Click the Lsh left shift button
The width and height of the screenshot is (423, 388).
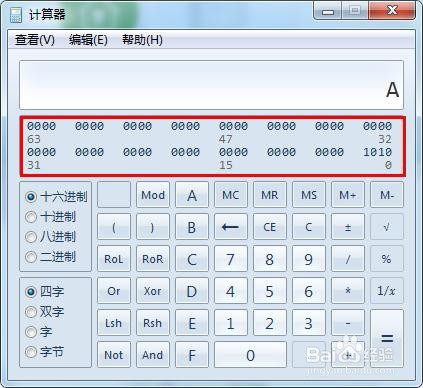(114, 323)
